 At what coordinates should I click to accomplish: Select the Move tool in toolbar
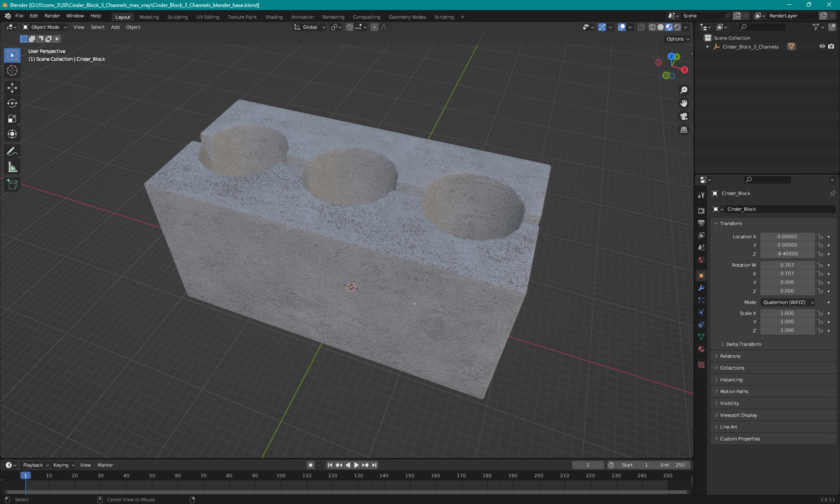point(12,87)
